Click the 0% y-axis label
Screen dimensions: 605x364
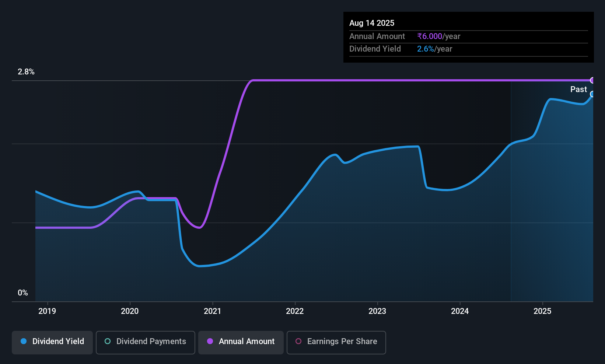(23, 293)
